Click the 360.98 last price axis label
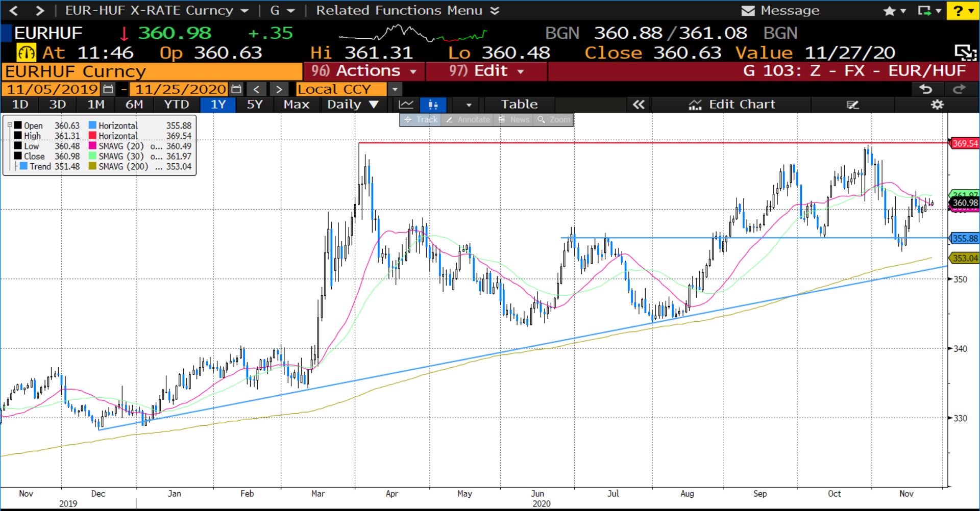980x511 pixels. [964, 203]
